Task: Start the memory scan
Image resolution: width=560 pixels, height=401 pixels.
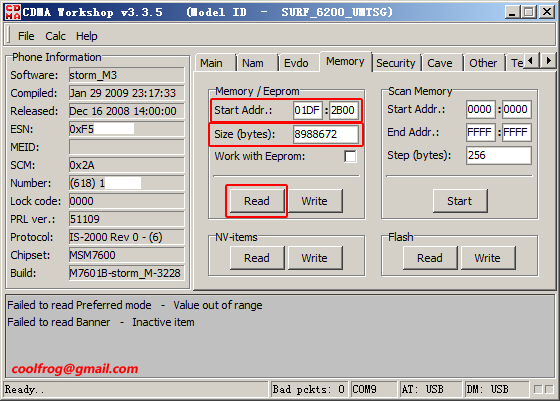Action: click(x=460, y=201)
